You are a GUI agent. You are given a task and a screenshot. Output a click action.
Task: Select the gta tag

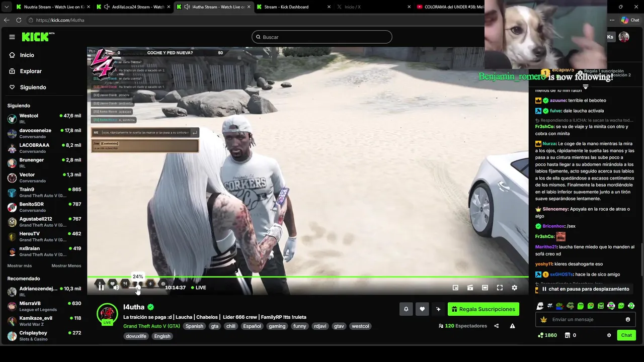click(215, 326)
